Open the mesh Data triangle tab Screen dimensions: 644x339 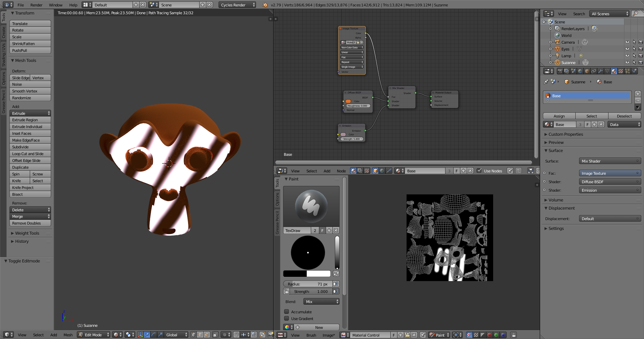point(607,71)
